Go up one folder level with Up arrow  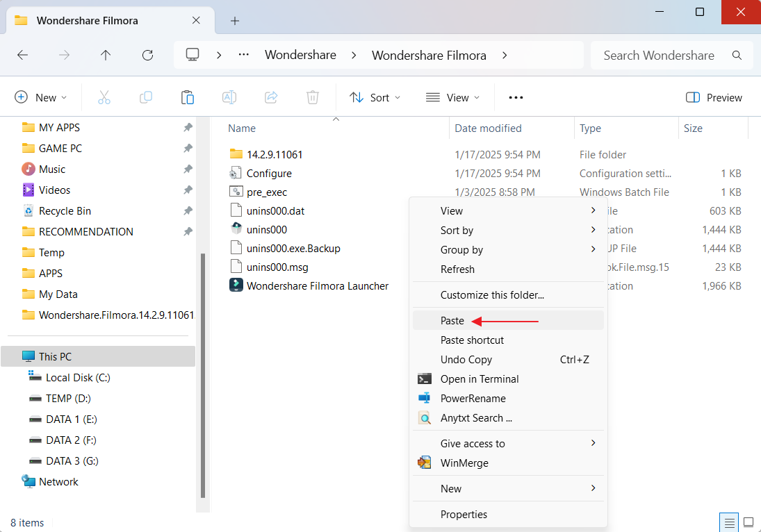click(x=106, y=55)
